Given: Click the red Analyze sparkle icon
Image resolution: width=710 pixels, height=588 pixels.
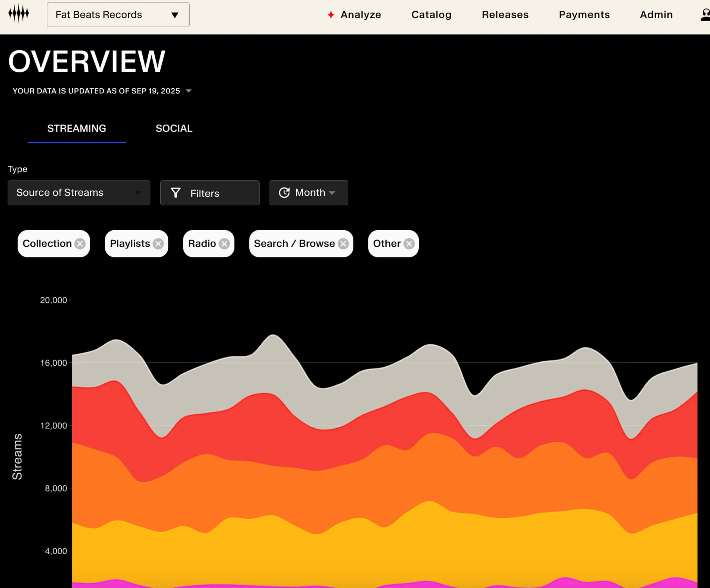Looking at the screenshot, I should pyautogui.click(x=331, y=15).
